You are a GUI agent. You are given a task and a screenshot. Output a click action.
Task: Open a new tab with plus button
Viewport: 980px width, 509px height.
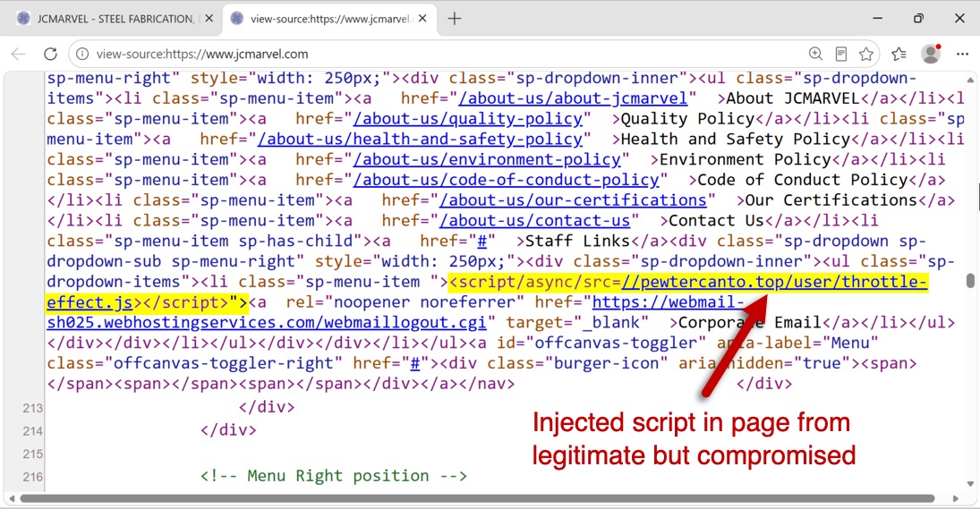tap(455, 19)
